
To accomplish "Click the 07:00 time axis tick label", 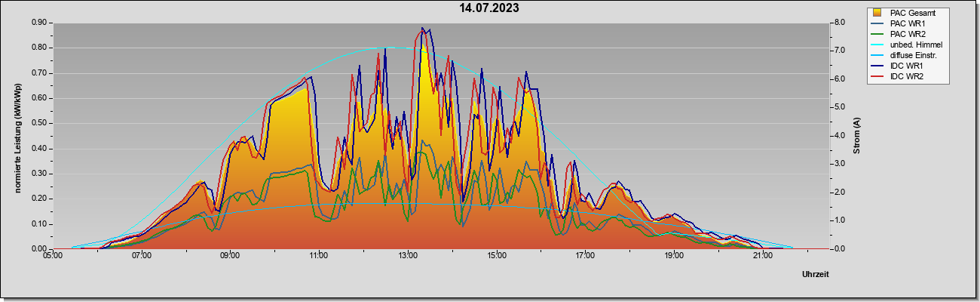I will (142, 256).
